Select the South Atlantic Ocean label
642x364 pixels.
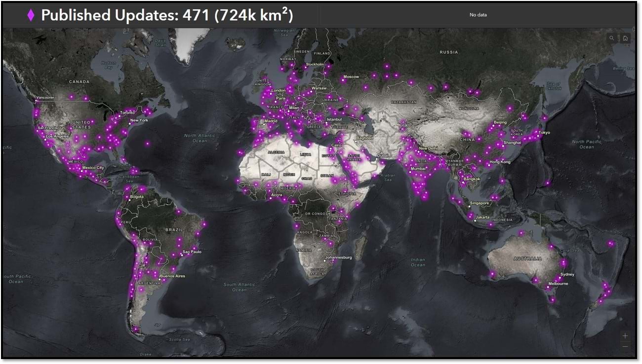coord(240,287)
